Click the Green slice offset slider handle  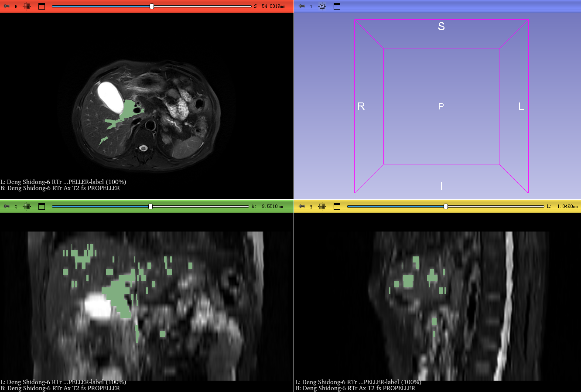point(150,207)
